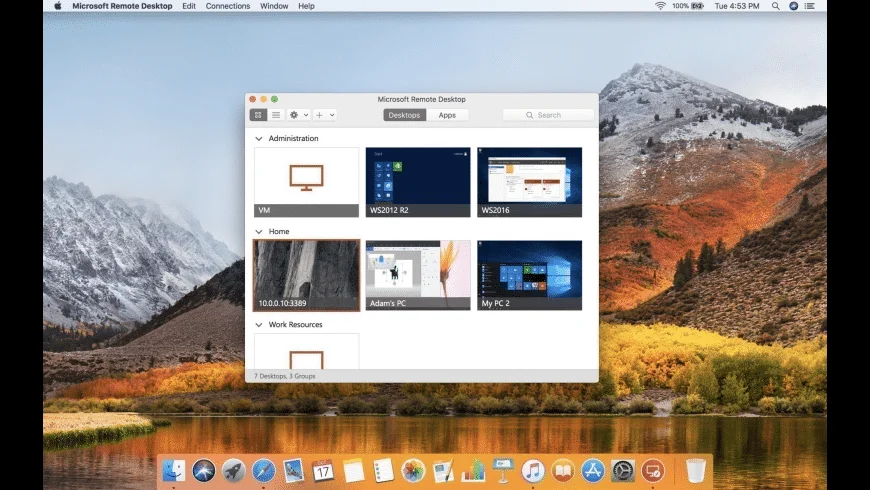The image size is (870, 490).
Task: Open Calendar icon in Dock
Action: click(323, 471)
